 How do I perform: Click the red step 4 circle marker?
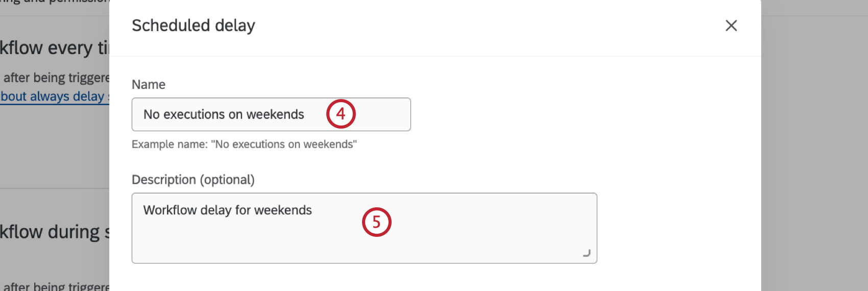click(341, 113)
